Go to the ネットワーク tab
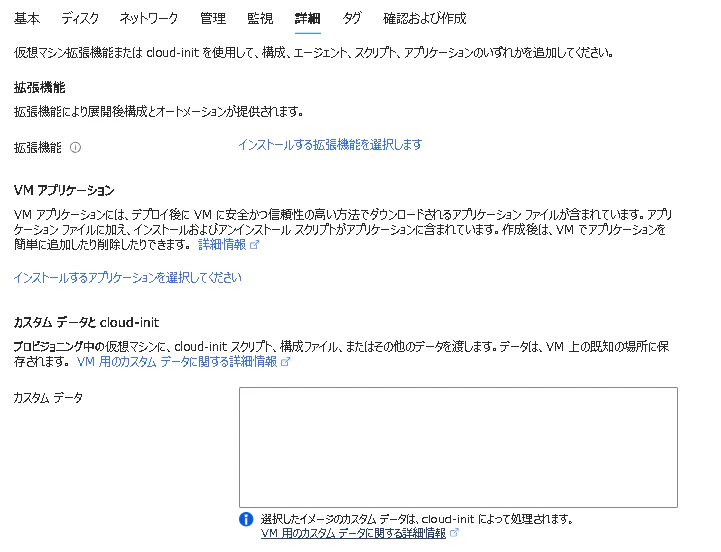Viewport: 721px width, 552px height. [149, 18]
